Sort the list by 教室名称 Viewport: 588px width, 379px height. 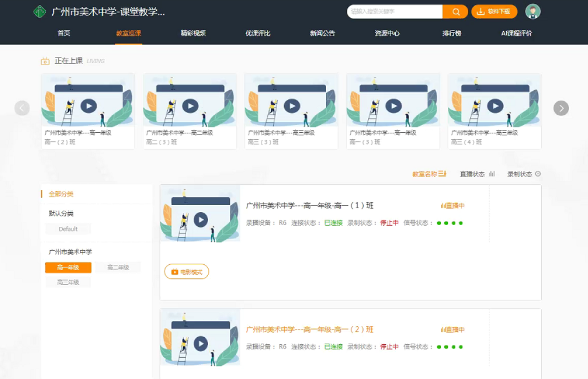pyautogui.click(x=429, y=174)
